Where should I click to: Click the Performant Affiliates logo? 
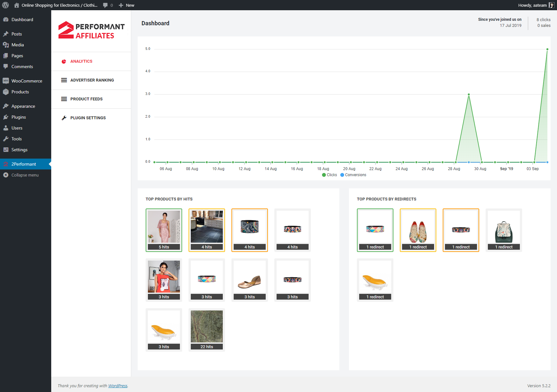click(91, 30)
